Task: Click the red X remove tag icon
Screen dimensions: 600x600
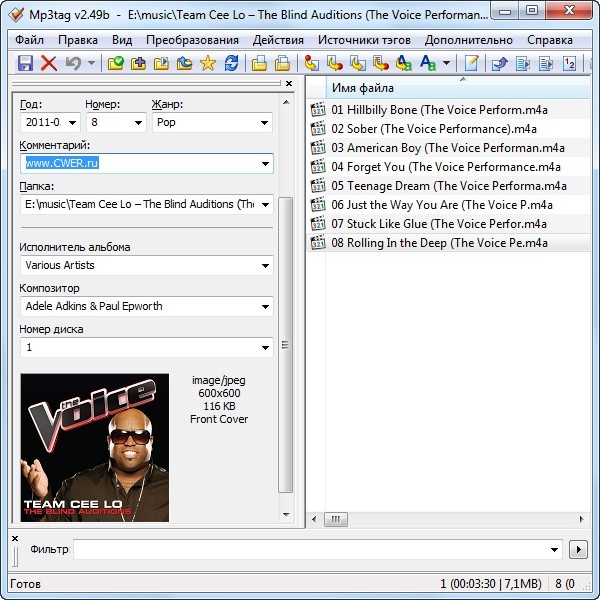Action: 49,63
